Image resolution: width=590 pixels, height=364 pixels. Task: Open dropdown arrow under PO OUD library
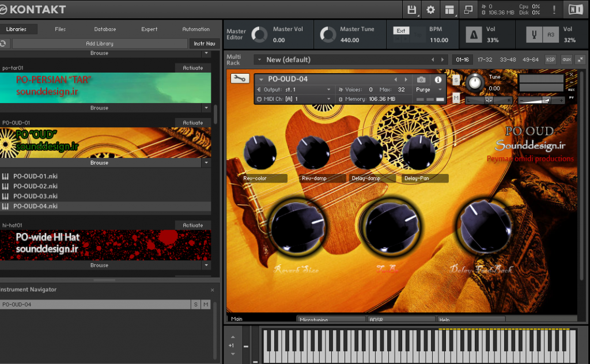[206, 163]
